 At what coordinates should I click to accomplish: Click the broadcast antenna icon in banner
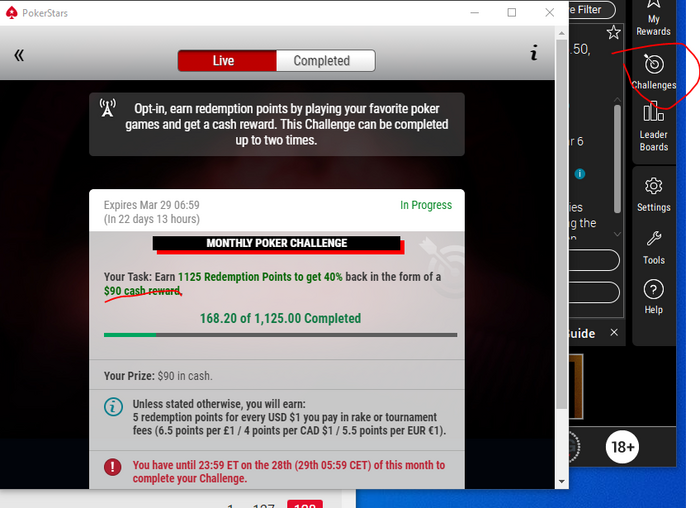click(108, 108)
